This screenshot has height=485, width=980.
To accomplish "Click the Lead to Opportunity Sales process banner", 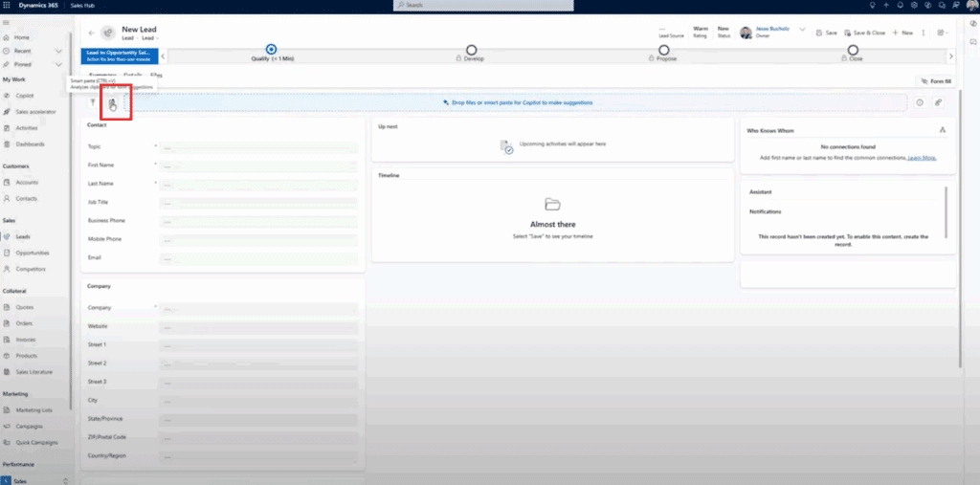I will coord(119,56).
